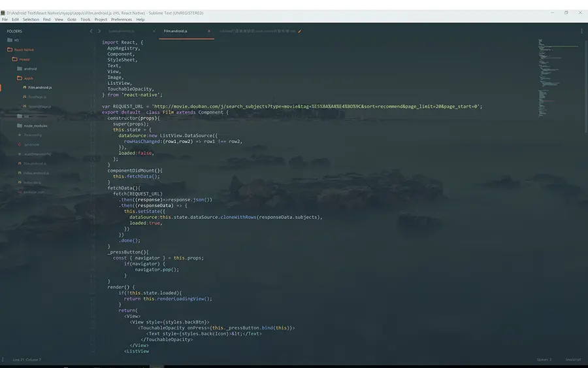Collapse the app/js folder
Viewport: 588px width, 368px height.
[25, 78]
